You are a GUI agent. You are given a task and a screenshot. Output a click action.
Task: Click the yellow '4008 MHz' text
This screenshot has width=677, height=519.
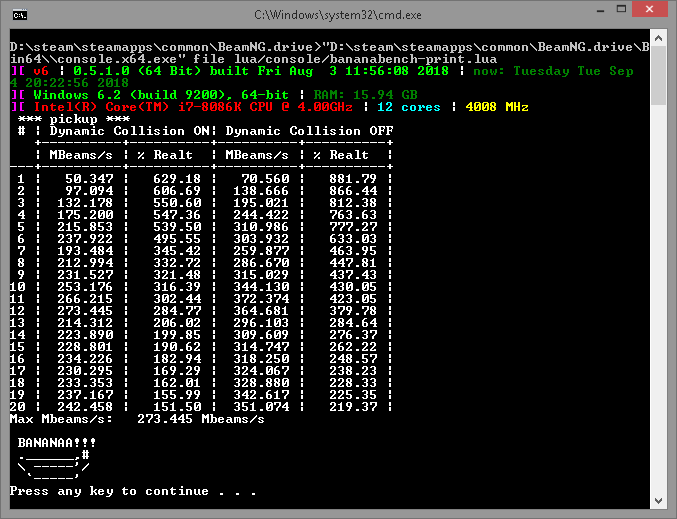pyautogui.click(x=497, y=107)
